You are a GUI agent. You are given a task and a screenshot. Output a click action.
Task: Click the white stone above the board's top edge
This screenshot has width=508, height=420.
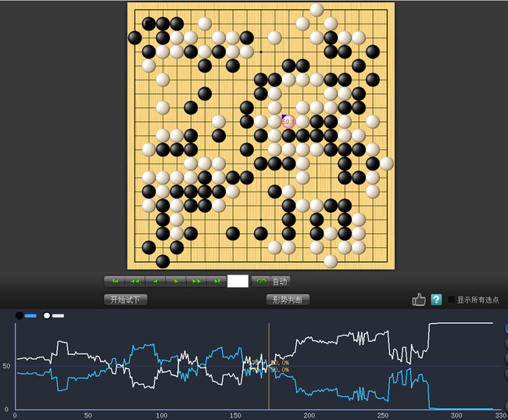[317, 9]
